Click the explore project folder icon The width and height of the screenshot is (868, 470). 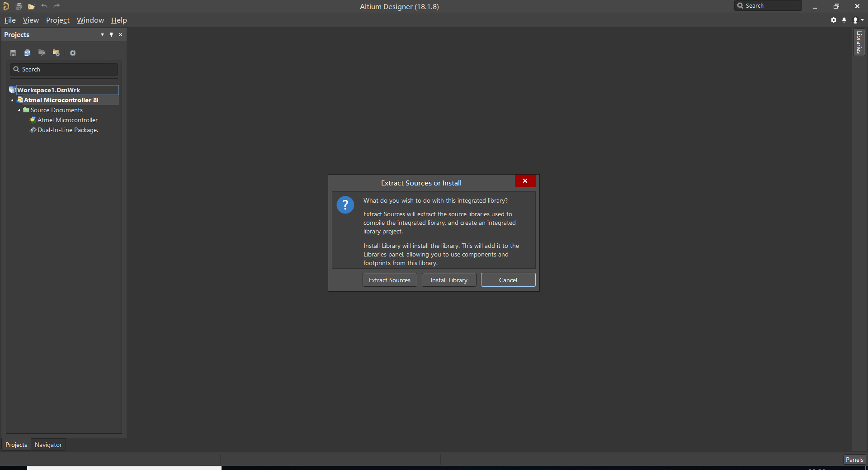[42, 53]
